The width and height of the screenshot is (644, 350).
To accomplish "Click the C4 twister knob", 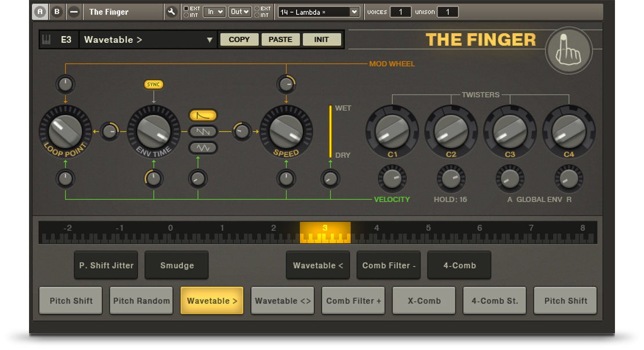I will pos(569,131).
